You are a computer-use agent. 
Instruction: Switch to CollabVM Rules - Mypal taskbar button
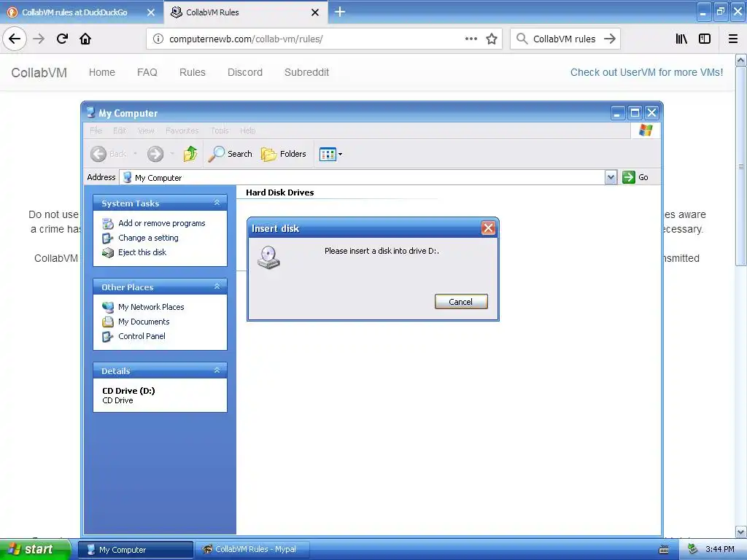coord(252,550)
